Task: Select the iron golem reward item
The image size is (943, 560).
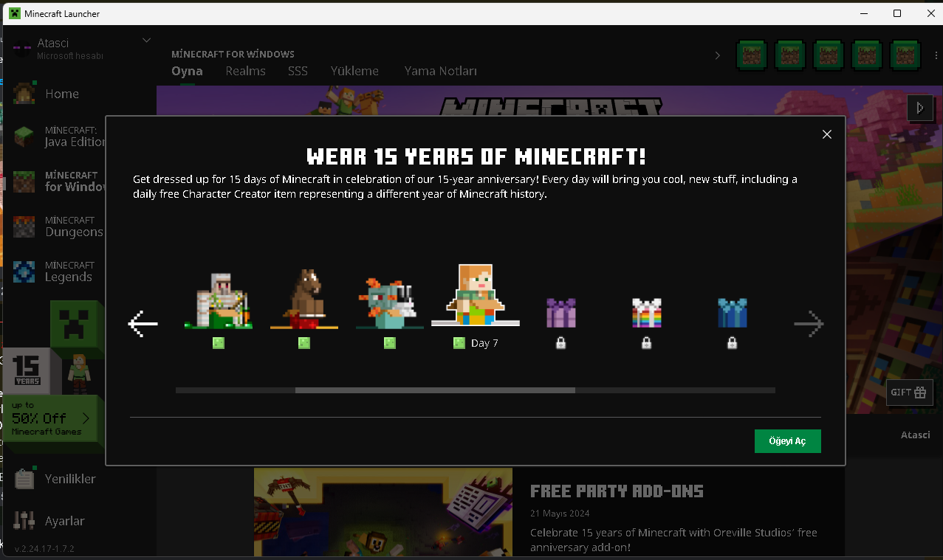Action: click(x=219, y=300)
